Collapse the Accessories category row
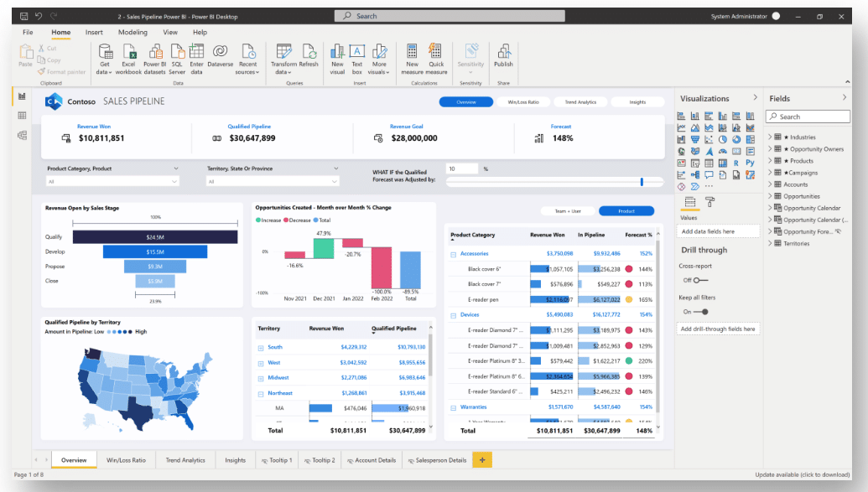The height and width of the screenshot is (492, 868). pos(453,254)
